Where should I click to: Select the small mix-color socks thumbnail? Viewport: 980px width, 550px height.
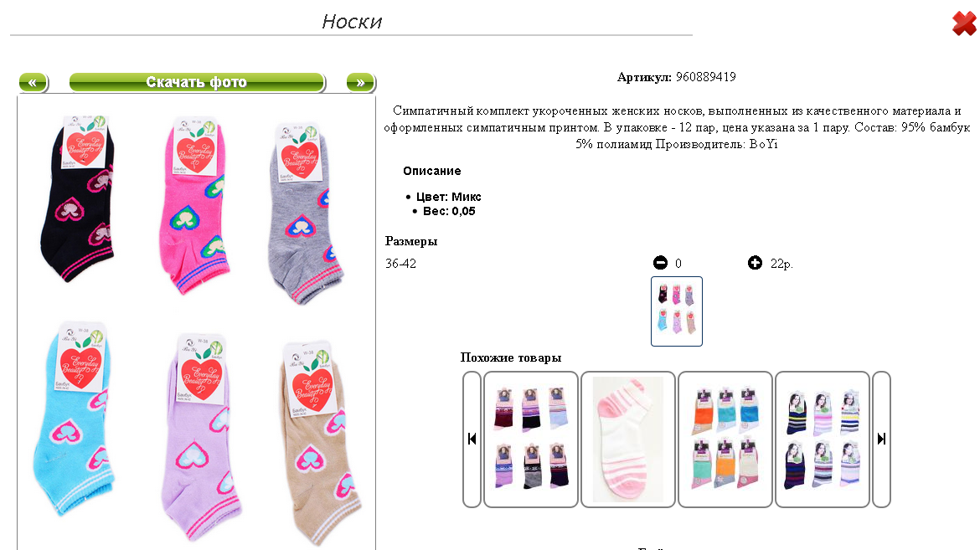pyautogui.click(x=677, y=311)
